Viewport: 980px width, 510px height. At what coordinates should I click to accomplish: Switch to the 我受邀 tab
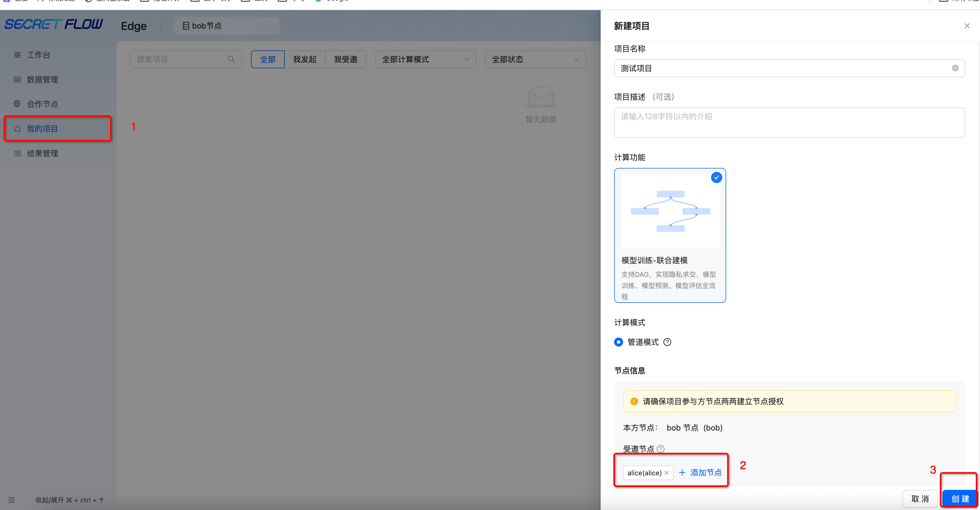[x=345, y=59]
